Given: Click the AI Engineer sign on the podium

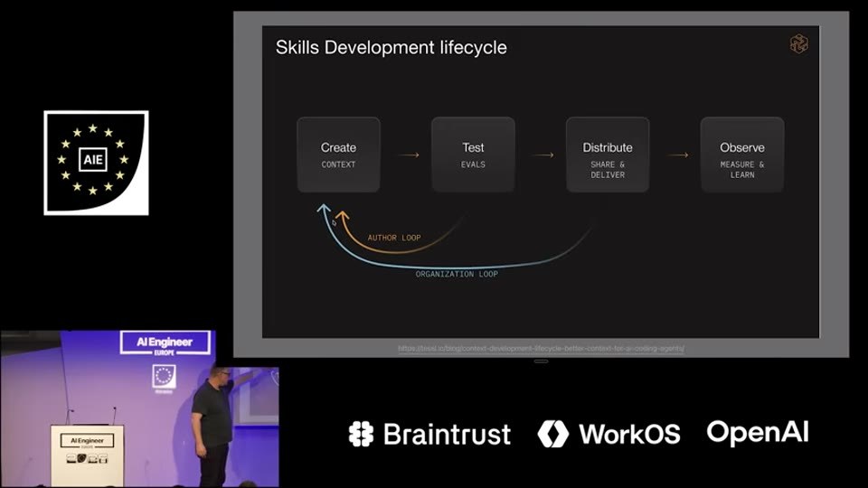Looking at the screenshot, I should point(87,441).
